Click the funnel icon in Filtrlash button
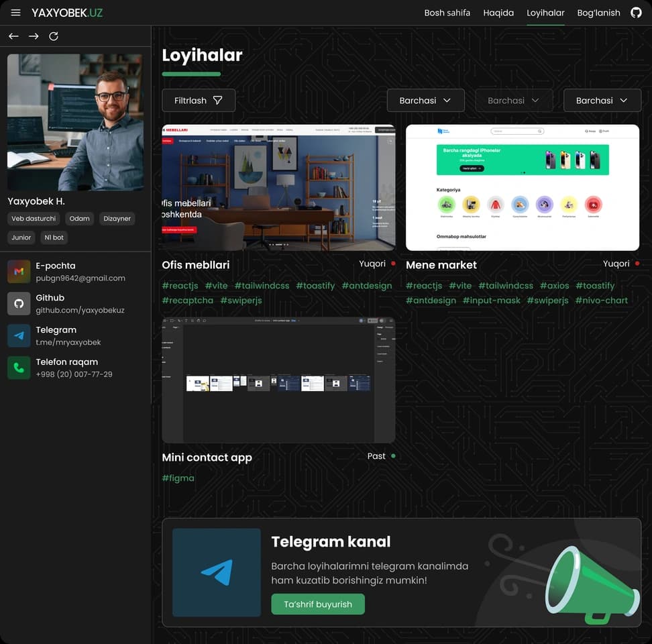Viewport: 652px width, 644px height. click(x=217, y=100)
